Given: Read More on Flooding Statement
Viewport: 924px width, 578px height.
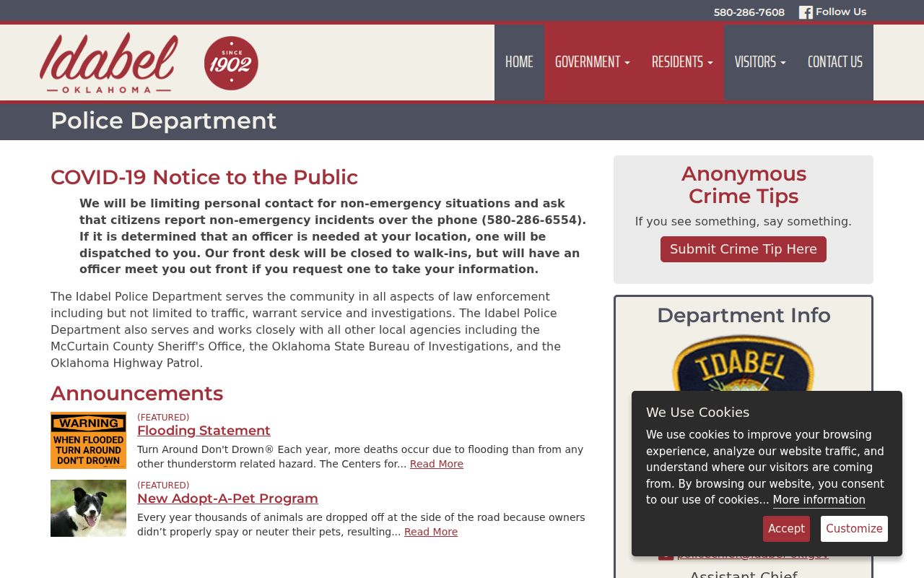Looking at the screenshot, I should (x=437, y=464).
